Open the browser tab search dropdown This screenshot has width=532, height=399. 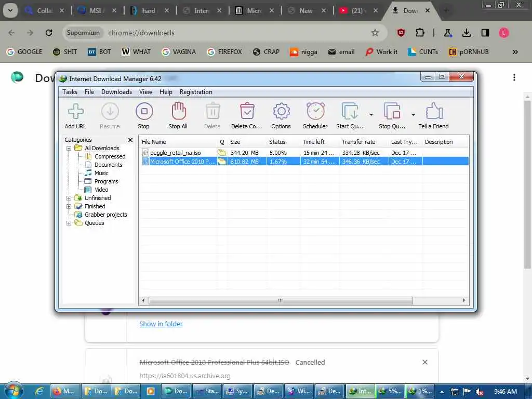10,10
